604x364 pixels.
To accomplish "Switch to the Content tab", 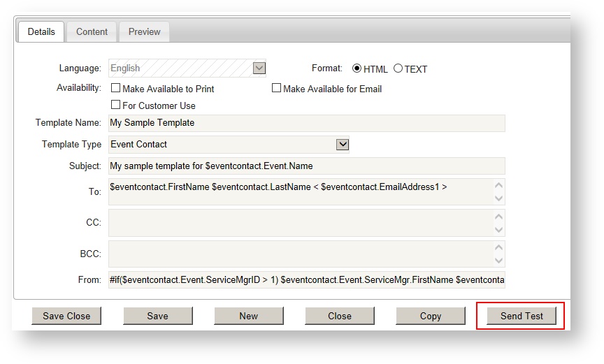I will coord(92,32).
